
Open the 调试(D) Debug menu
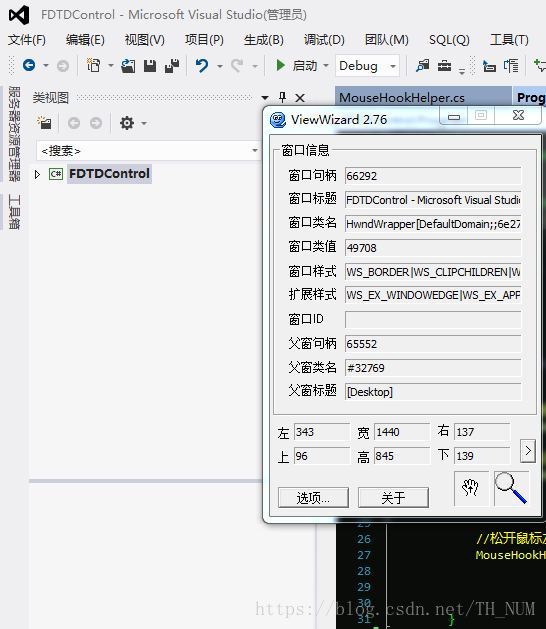tap(324, 40)
